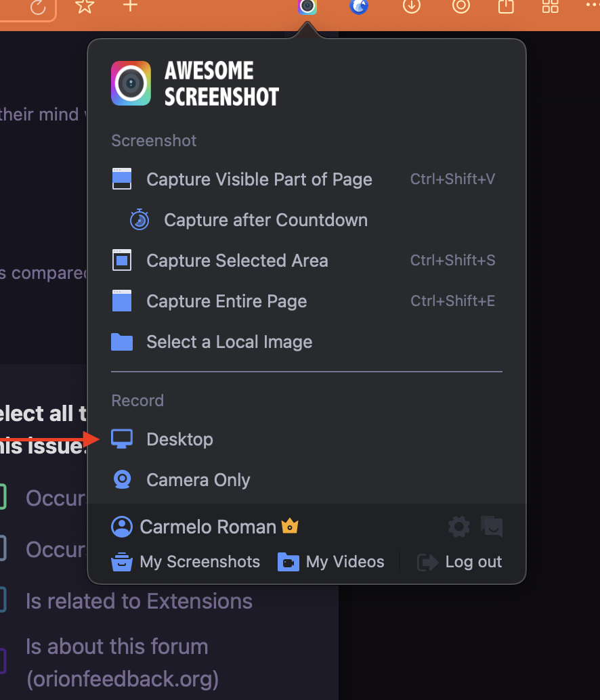Click the Log out button
Screen dimensions: 600x700
(x=460, y=562)
